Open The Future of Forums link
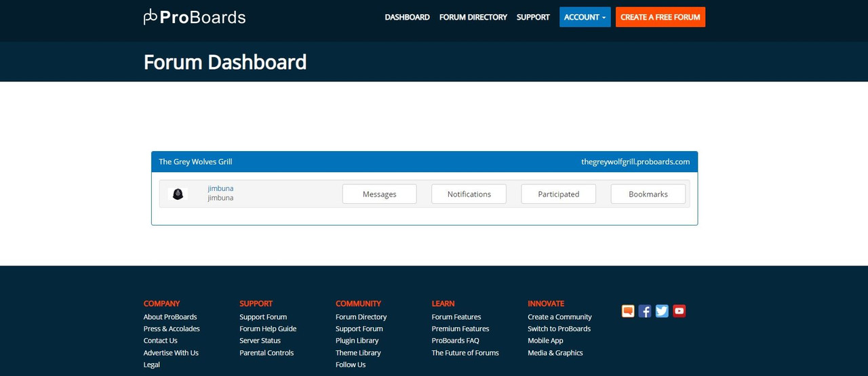The width and height of the screenshot is (868, 376). pos(465,353)
